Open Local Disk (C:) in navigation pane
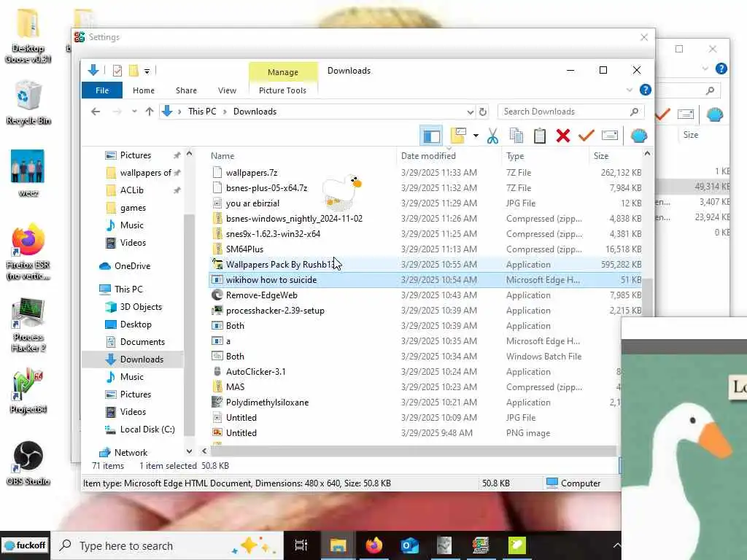The image size is (747, 560). click(x=147, y=429)
